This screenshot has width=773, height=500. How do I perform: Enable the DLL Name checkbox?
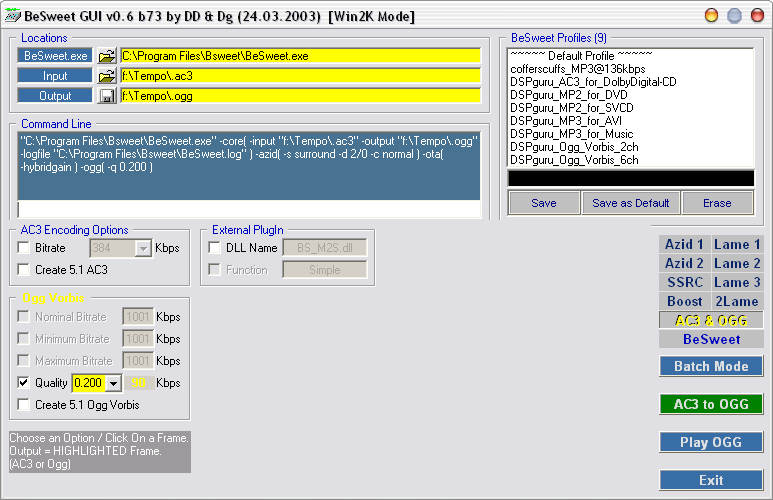tap(214, 248)
